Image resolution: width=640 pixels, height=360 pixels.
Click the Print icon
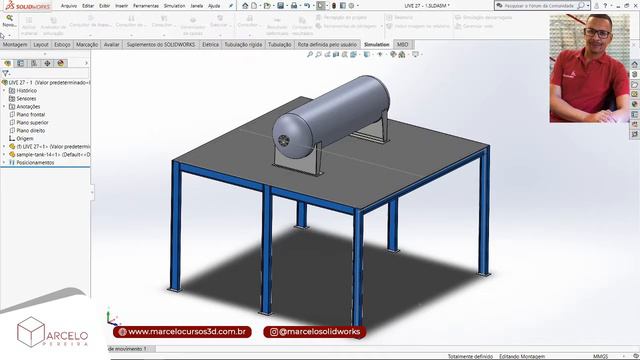[293, 6]
